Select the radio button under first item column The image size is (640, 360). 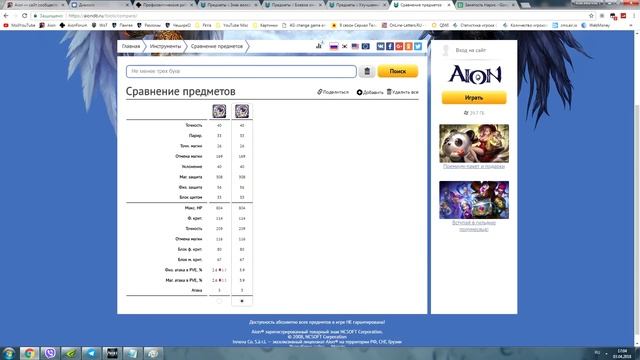click(x=219, y=301)
